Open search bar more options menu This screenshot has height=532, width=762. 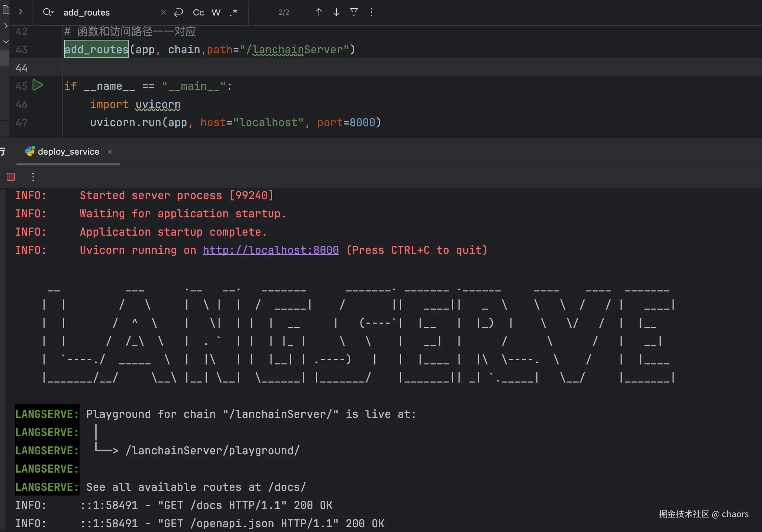pyautogui.click(x=372, y=12)
